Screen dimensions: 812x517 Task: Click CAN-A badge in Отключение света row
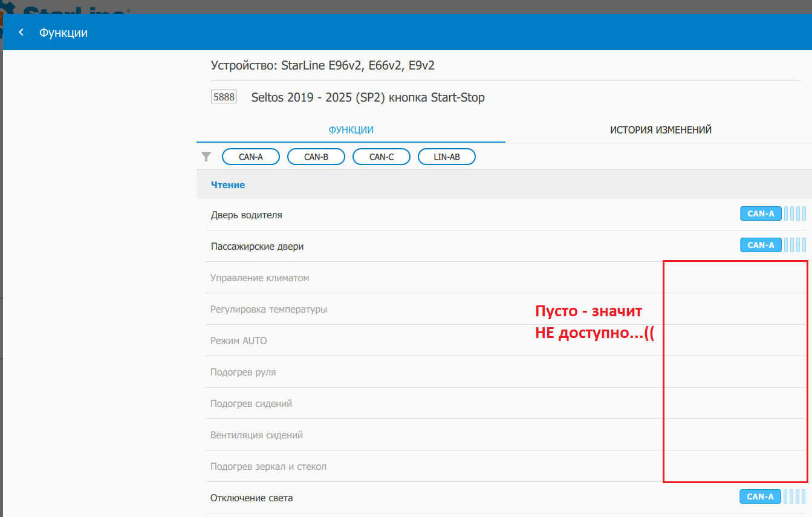coord(760,496)
